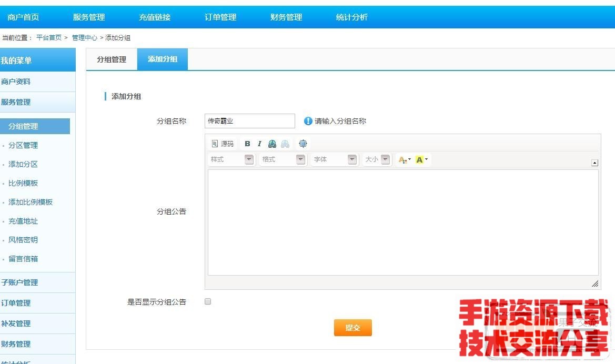Viewport: 615px width, 364px height.
Task: Click the blue info icon beside group name
Action: click(308, 121)
